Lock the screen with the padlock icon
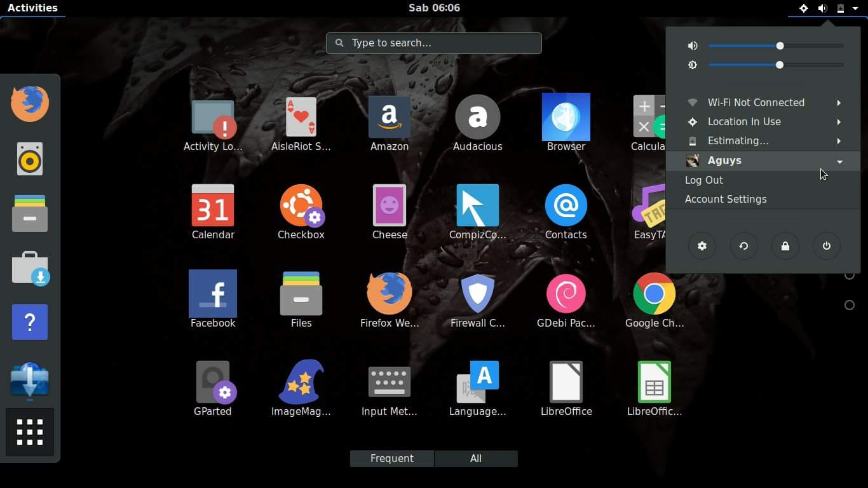 coord(785,246)
